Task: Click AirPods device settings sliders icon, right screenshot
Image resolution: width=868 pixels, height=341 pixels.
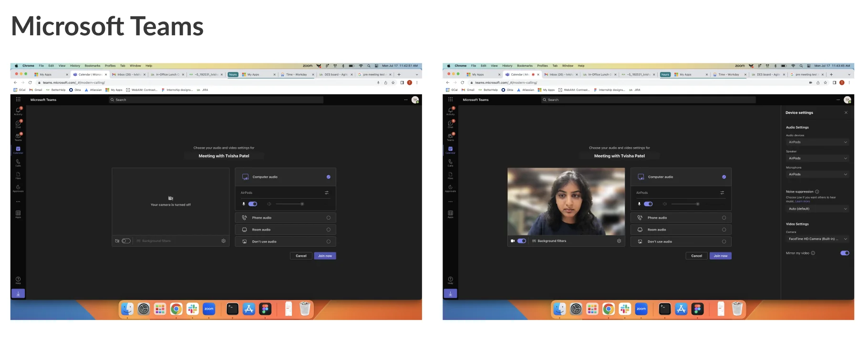Action: click(x=722, y=192)
